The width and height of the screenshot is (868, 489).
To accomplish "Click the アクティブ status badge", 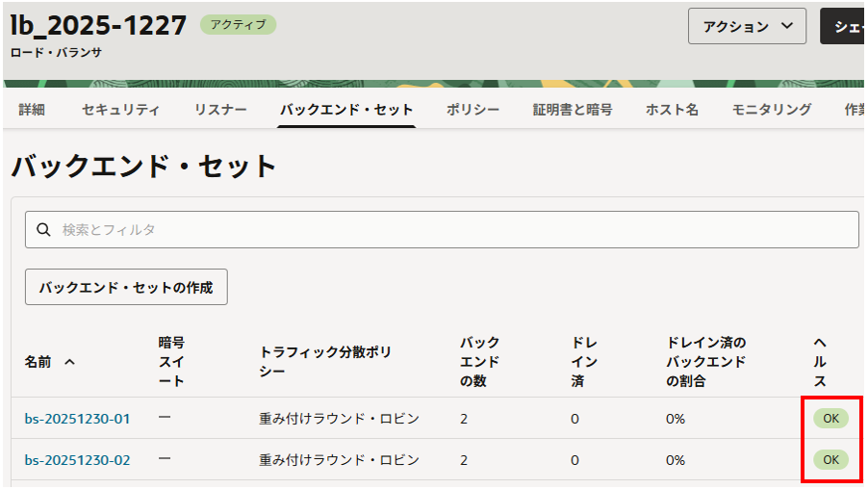I will point(238,25).
